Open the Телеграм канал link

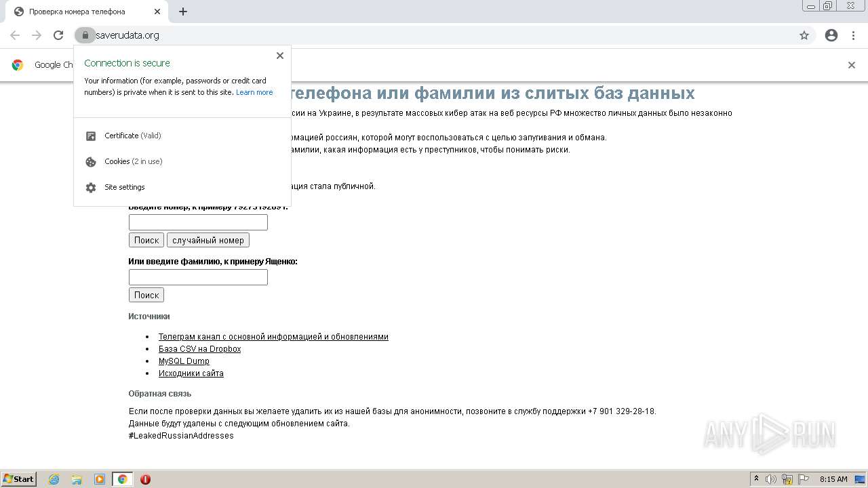point(273,337)
